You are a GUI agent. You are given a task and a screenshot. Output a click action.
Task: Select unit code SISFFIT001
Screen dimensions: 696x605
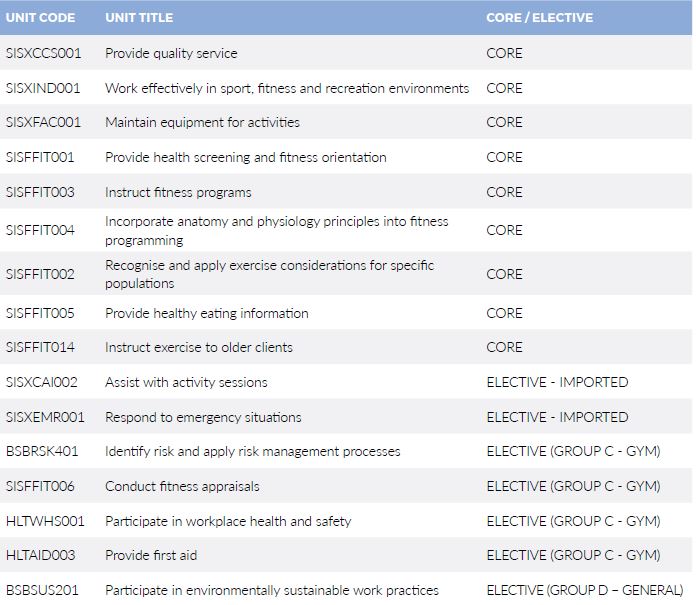(x=40, y=157)
